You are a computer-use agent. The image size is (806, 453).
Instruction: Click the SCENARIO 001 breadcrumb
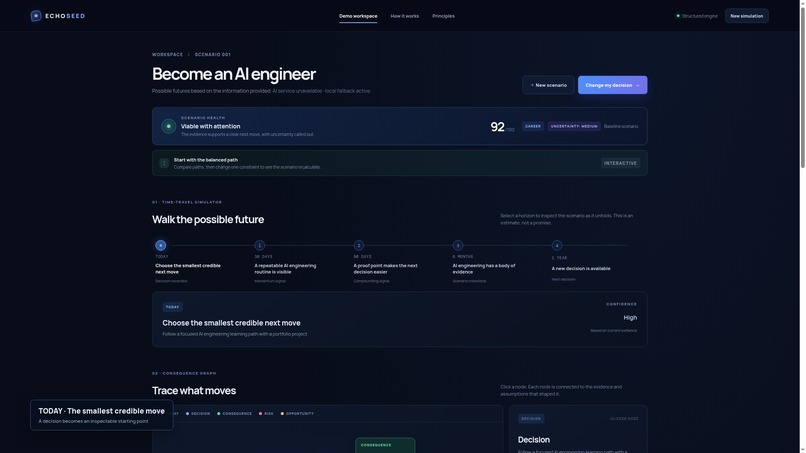[x=213, y=55]
